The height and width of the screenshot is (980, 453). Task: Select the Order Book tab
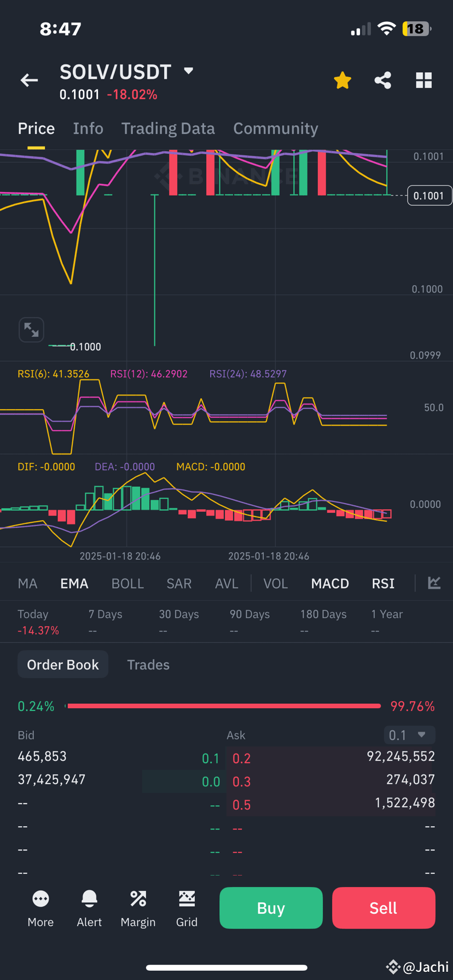click(x=63, y=664)
